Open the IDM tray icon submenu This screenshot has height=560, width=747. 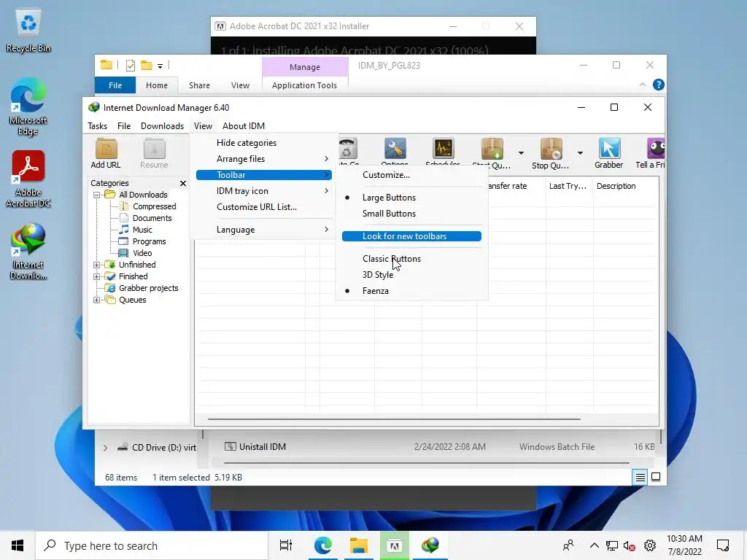pos(264,191)
